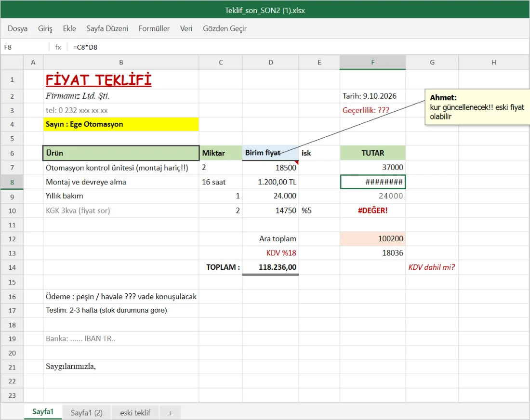Click Ahmet's comment note box

[477, 107]
